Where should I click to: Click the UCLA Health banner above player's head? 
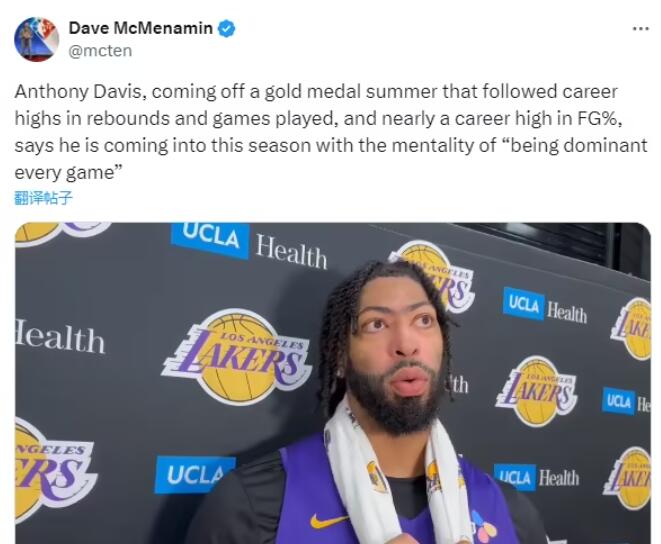point(250,246)
